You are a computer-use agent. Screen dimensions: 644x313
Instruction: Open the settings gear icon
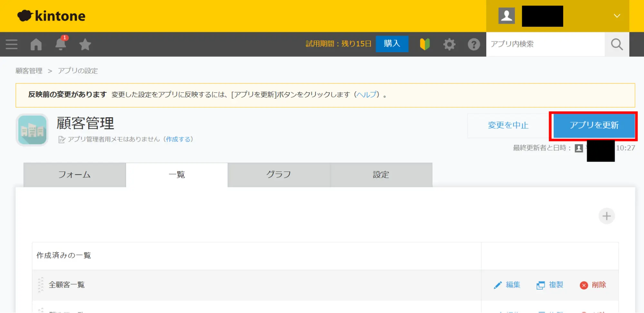click(449, 44)
